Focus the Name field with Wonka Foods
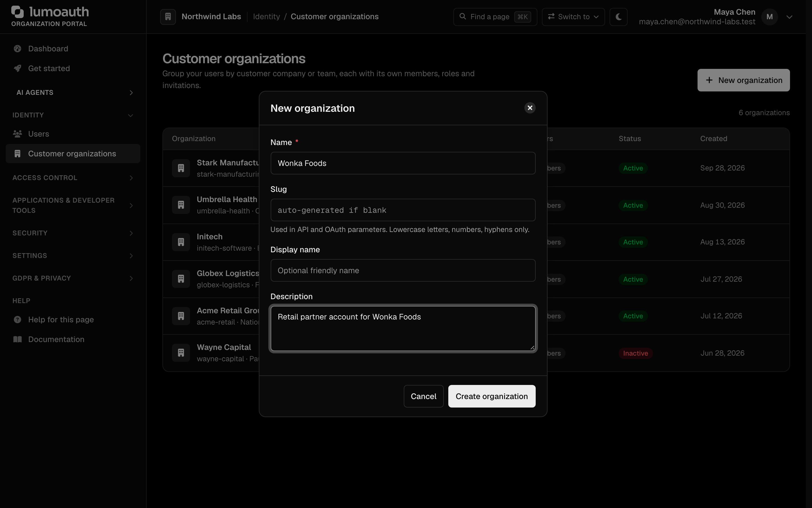Viewport: 812px width, 508px height. pyautogui.click(x=403, y=163)
